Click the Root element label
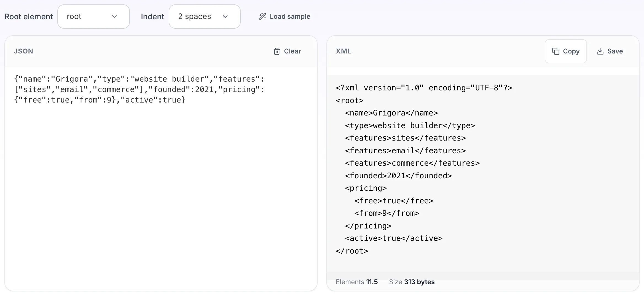The image size is (644, 296). [29, 17]
